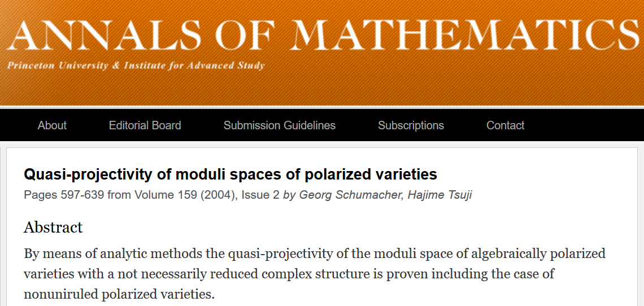Click the Abstract heading

(x=53, y=227)
